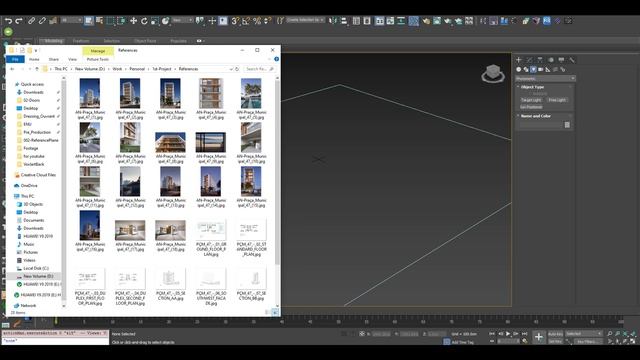Open the Picture Tools tab in File Explorer
Screen dimensions: 640x360
98,60
